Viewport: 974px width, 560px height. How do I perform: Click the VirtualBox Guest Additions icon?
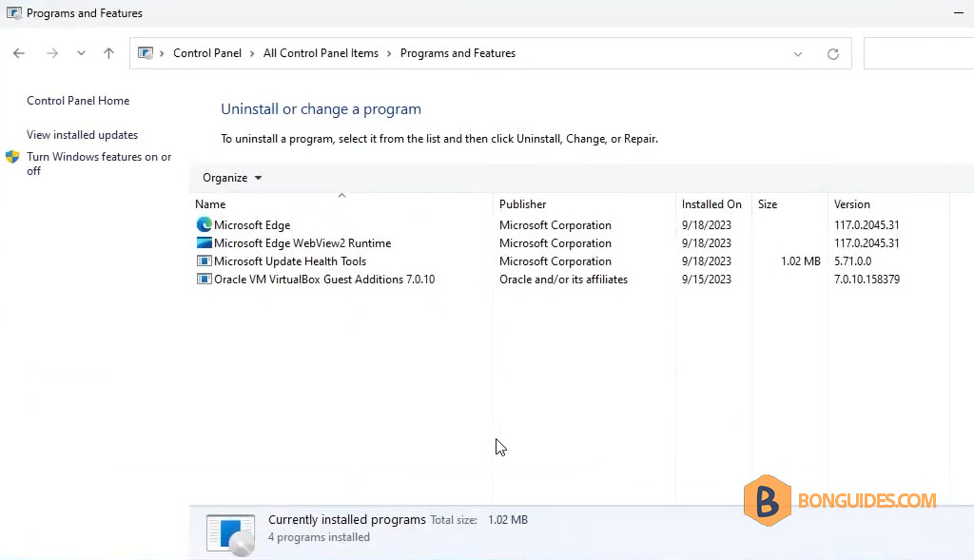click(x=204, y=279)
